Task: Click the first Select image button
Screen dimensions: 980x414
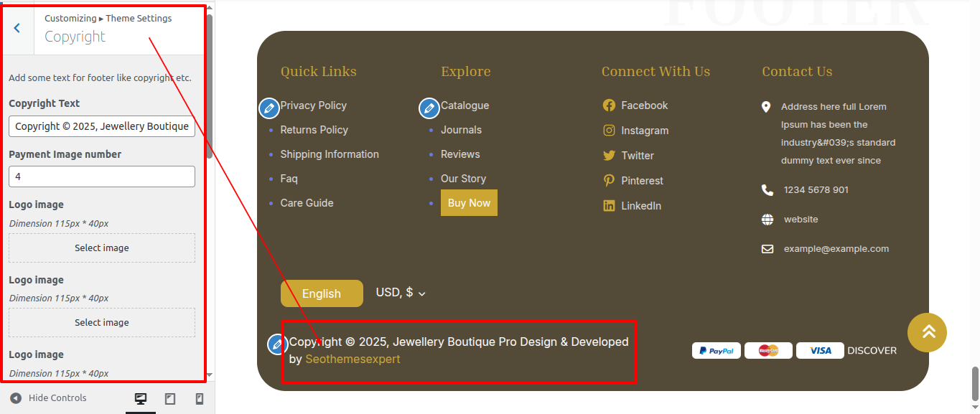Action: (102, 248)
